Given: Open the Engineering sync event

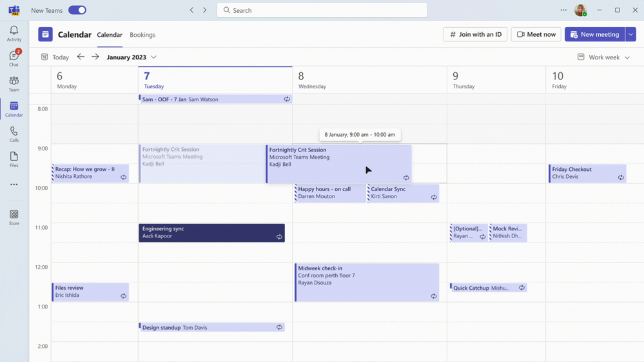Looking at the screenshot, I should coord(211,232).
